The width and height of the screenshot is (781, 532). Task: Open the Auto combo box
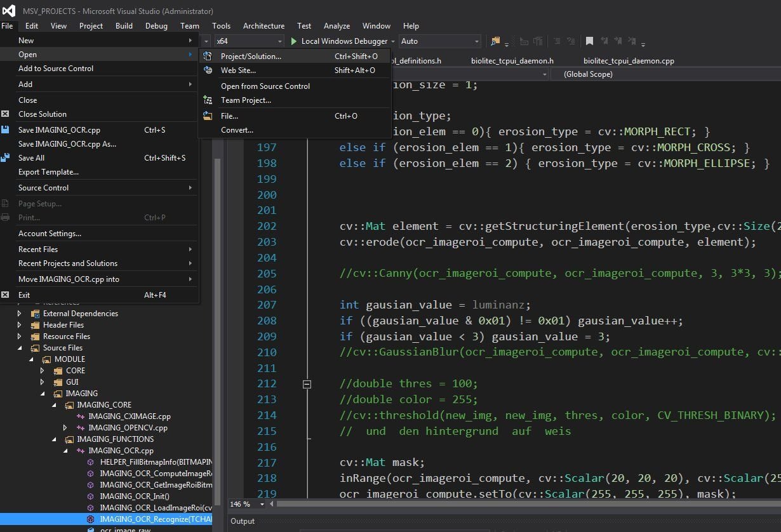(440, 41)
